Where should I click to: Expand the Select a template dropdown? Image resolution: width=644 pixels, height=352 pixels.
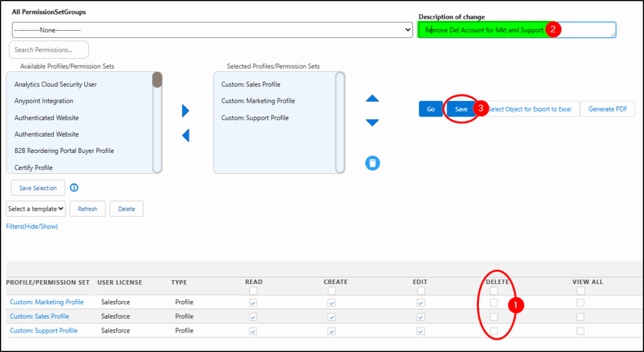pyautogui.click(x=36, y=208)
